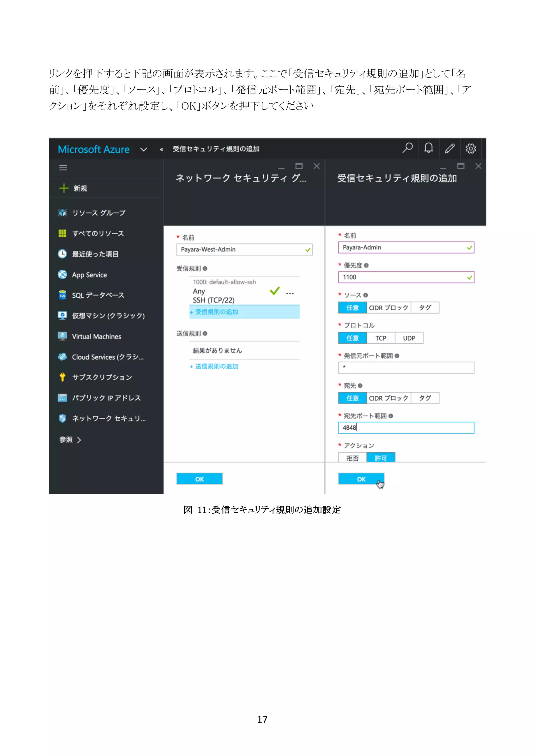The height and width of the screenshot is (756, 534).
Task: Click the 発信元ポート範囲 input field
Action: click(x=406, y=368)
